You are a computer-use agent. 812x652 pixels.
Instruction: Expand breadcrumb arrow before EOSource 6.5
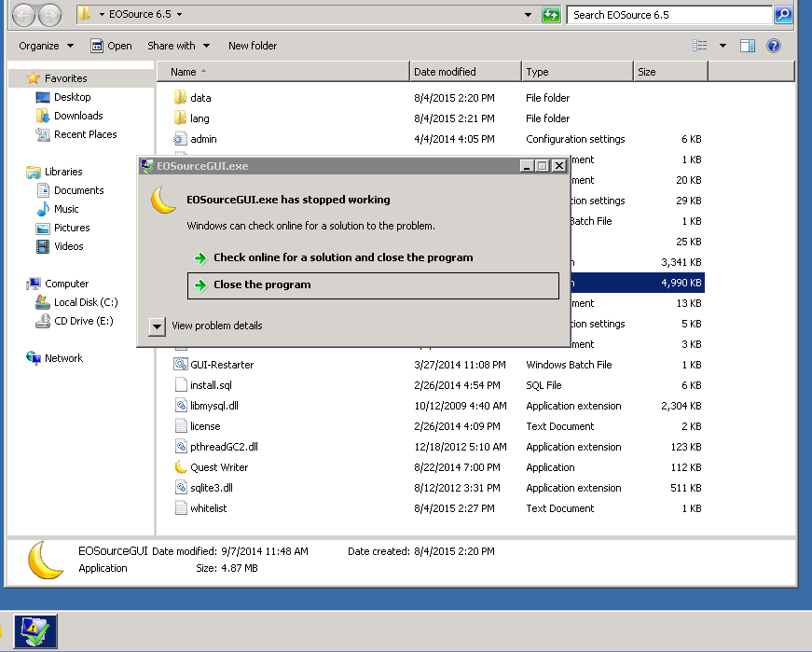coord(102,15)
